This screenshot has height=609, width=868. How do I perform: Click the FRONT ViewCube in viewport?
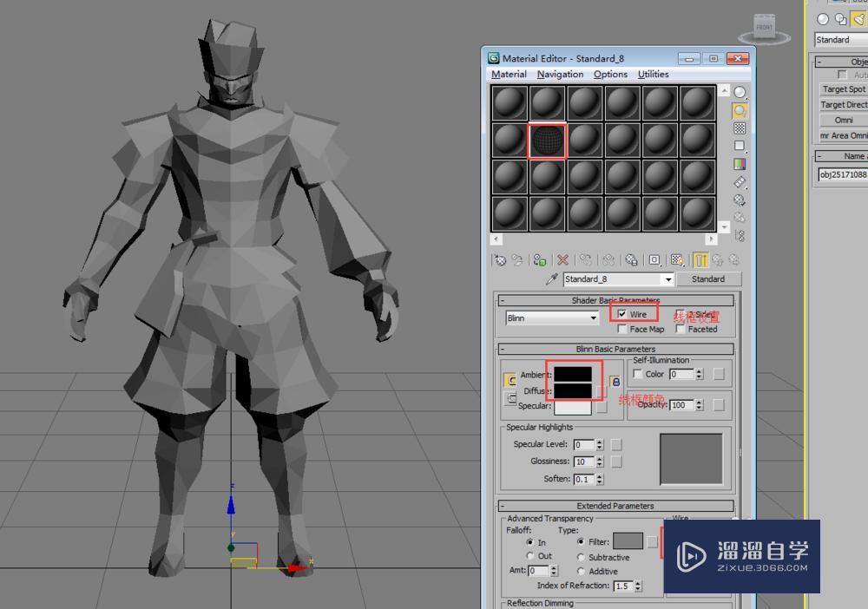pyautogui.click(x=765, y=27)
